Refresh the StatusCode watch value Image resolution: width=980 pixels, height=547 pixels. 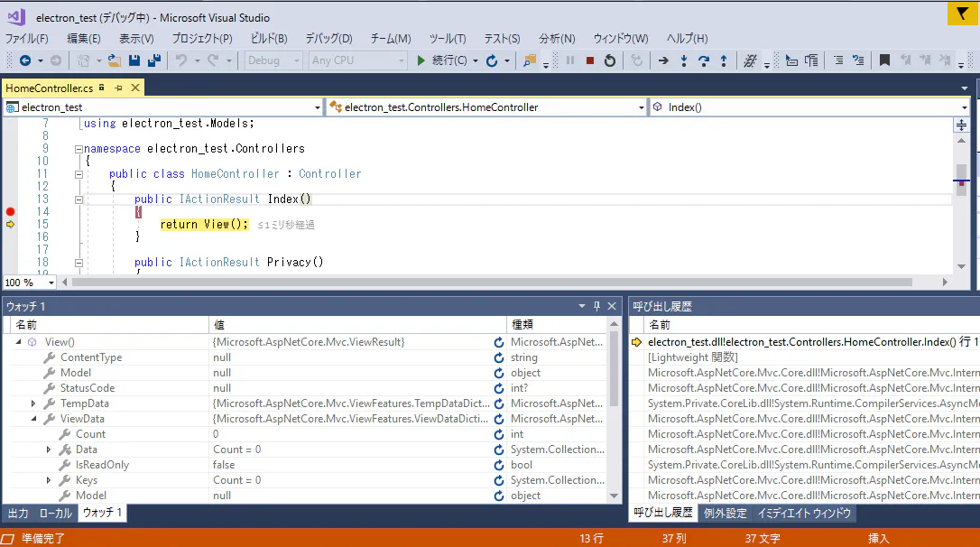pos(499,388)
